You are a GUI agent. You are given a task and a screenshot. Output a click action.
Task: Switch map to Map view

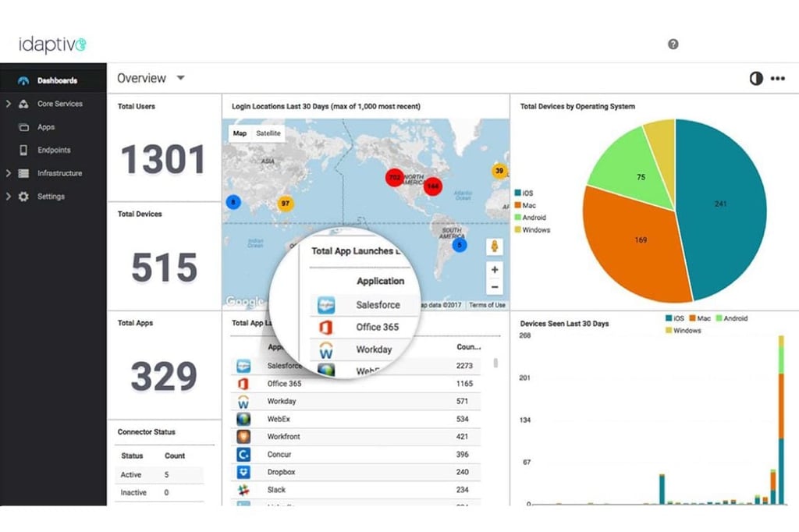point(240,133)
